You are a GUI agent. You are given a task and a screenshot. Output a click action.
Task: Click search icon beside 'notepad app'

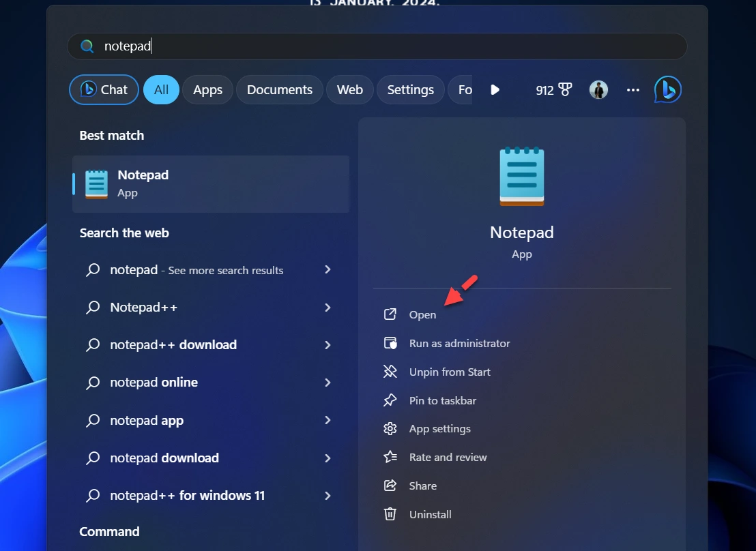(93, 420)
